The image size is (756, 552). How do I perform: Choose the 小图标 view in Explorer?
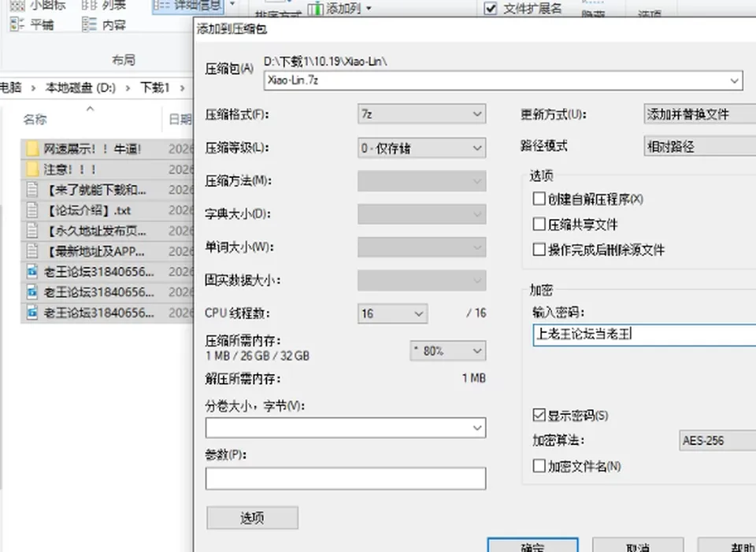[x=38, y=5]
